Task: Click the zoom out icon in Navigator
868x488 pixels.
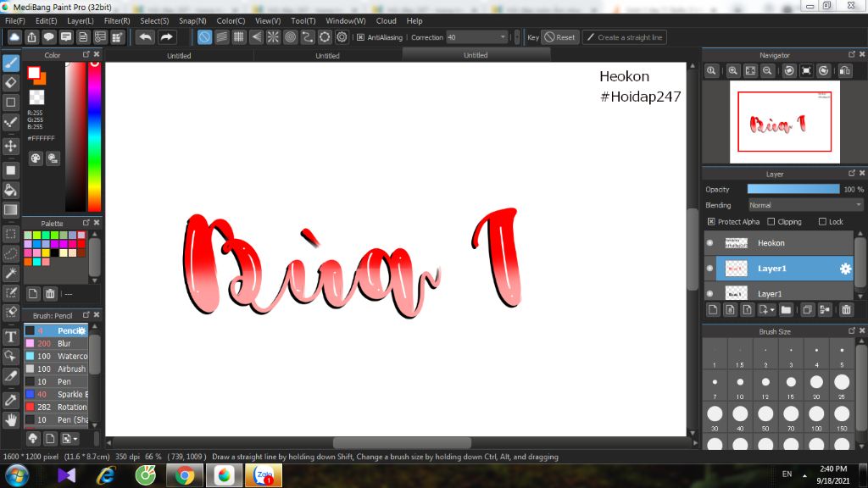Action: 767,71
